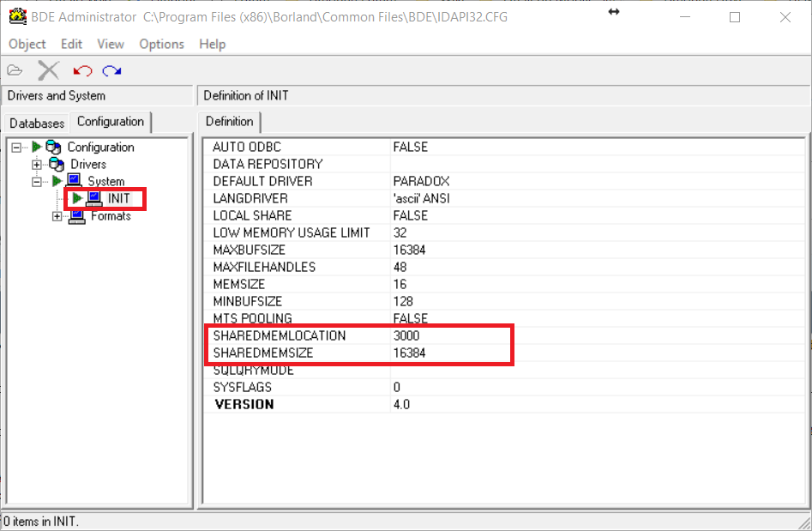Click the Configuration root database icon
This screenshot has height=531, width=812.
click(x=53, y=148)
